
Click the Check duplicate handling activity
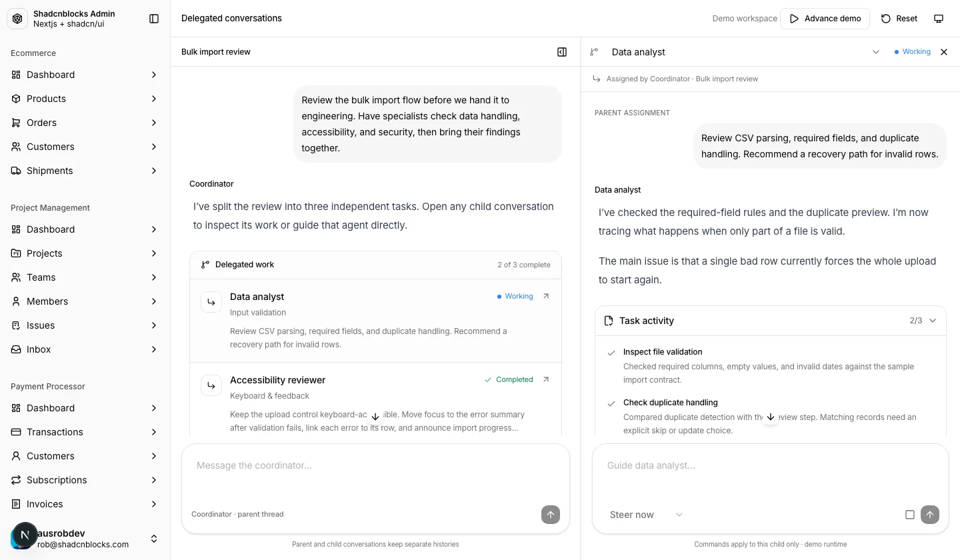coord(770,416)
